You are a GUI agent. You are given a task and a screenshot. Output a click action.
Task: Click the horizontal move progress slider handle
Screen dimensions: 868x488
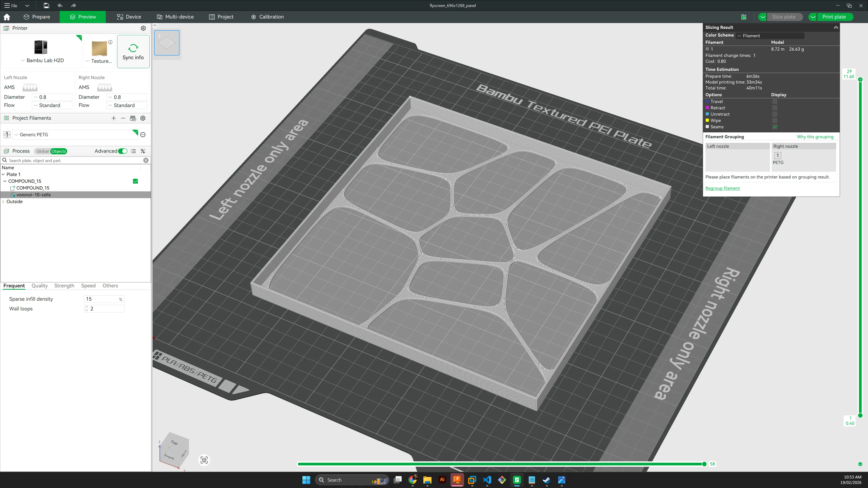[704, 464]
